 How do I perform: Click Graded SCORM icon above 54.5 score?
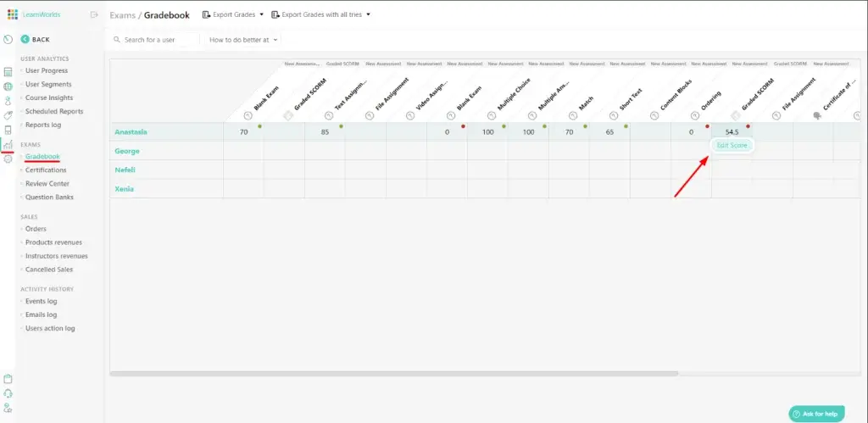(736, 116)
